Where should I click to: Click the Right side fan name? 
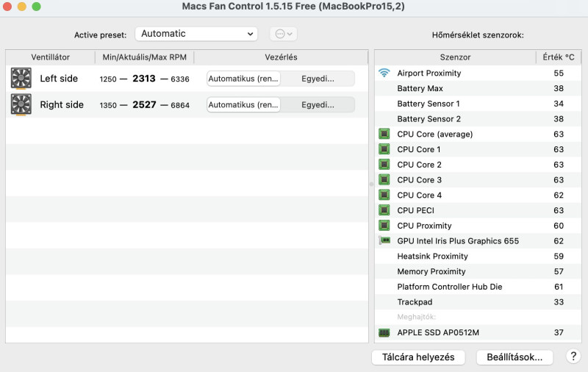click(x=62, y=104)
